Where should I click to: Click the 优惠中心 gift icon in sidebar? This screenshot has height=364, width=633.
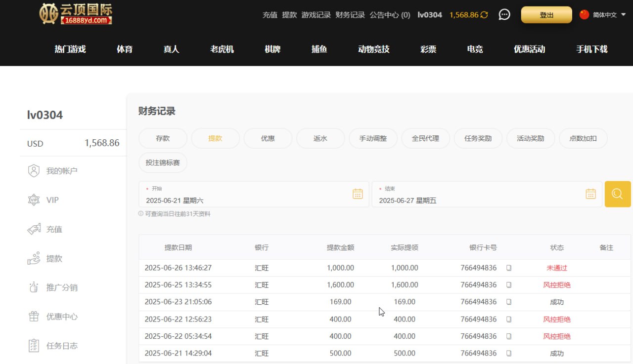[x=34, y=317]
